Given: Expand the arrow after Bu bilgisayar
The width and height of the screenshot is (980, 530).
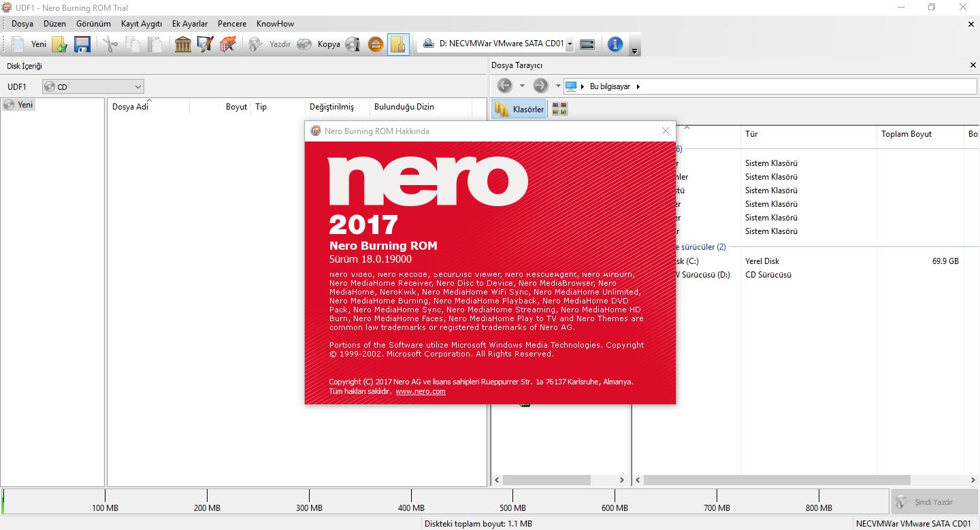Looking at the screenshot, I should click(x=638, y=86).
